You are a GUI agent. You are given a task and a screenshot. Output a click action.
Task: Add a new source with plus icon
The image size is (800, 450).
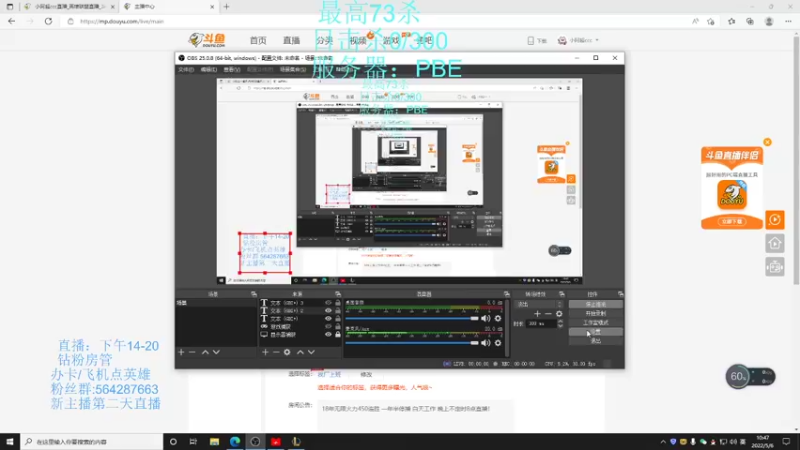pyautogui.click(x=265, y=352)
